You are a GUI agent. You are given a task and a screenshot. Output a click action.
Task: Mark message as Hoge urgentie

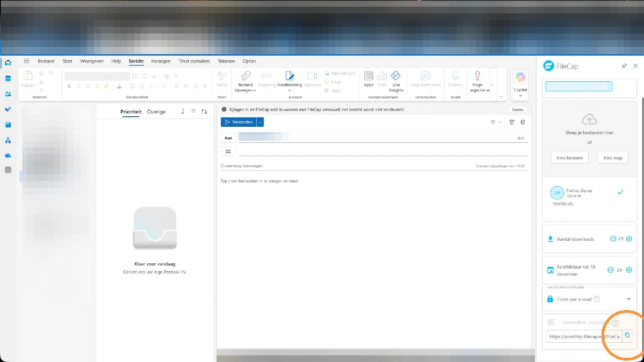pos(477,82)
